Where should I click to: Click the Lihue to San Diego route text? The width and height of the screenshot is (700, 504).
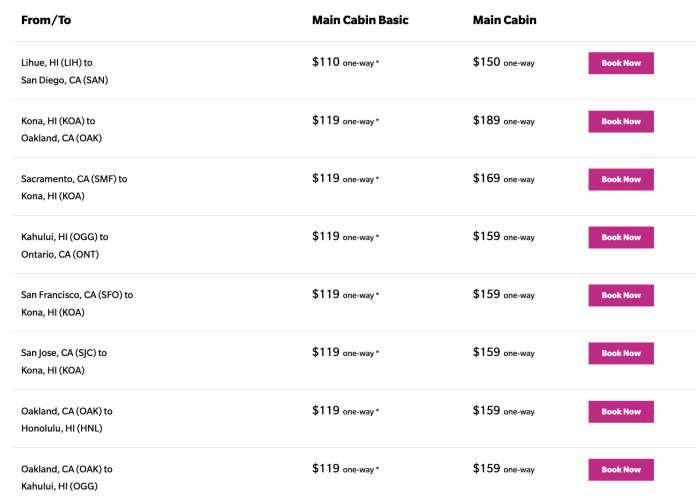pyautogui.click(x=65, y=71)
